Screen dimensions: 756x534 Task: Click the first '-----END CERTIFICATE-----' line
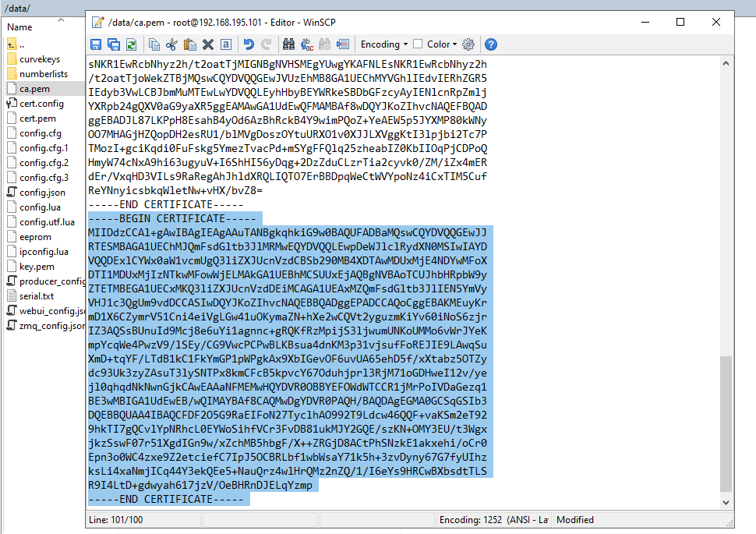tap(166, 204)
